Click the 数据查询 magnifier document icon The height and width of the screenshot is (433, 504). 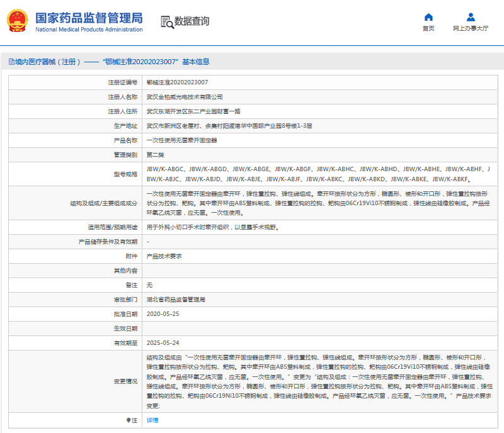point(167,22)
